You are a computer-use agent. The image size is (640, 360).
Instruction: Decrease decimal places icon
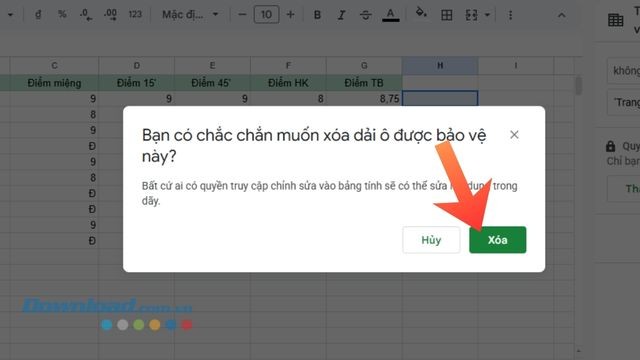tap(86, 15)
